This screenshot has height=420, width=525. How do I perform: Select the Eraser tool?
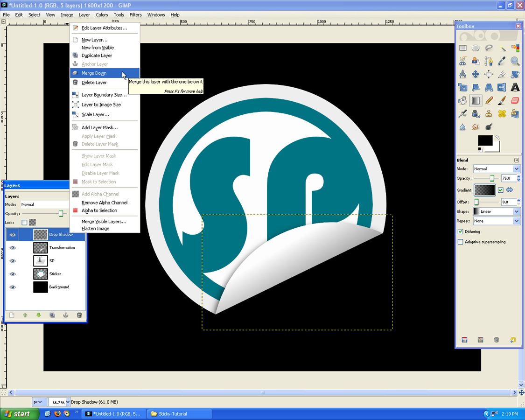515,100
